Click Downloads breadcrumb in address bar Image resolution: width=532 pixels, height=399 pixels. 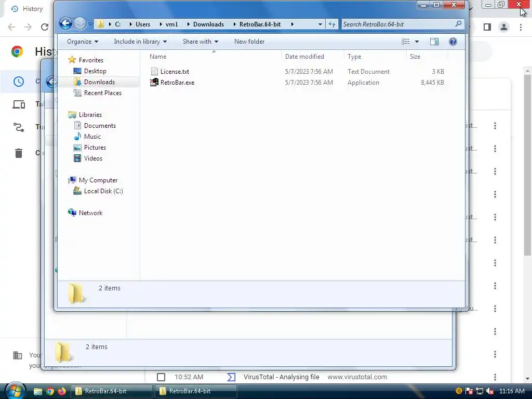(x=208, y=24)
